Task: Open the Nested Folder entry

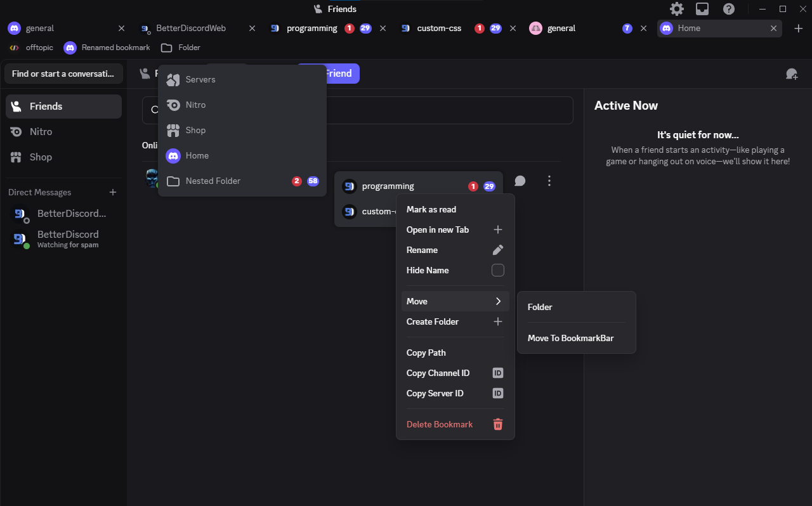Action: click(x=213, y=181)
